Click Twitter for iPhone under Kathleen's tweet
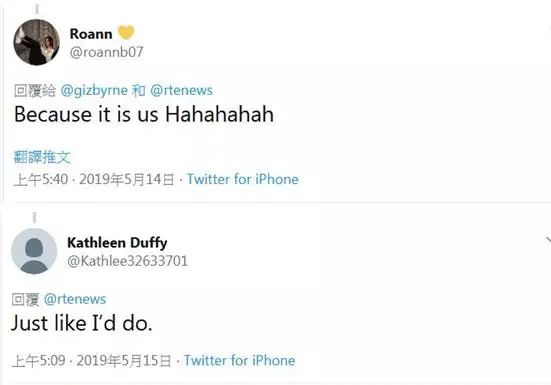551x385 pixels. (240, 360)
